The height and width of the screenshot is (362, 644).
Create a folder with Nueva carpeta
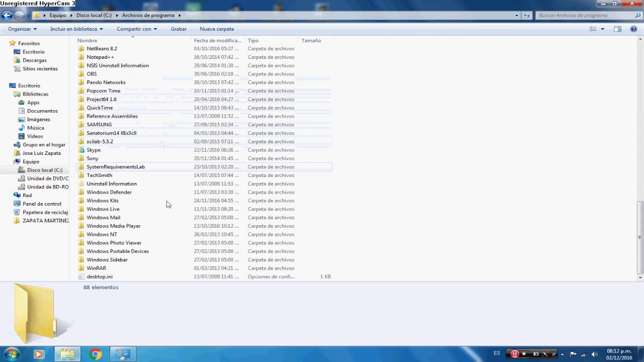coord(217,29)
